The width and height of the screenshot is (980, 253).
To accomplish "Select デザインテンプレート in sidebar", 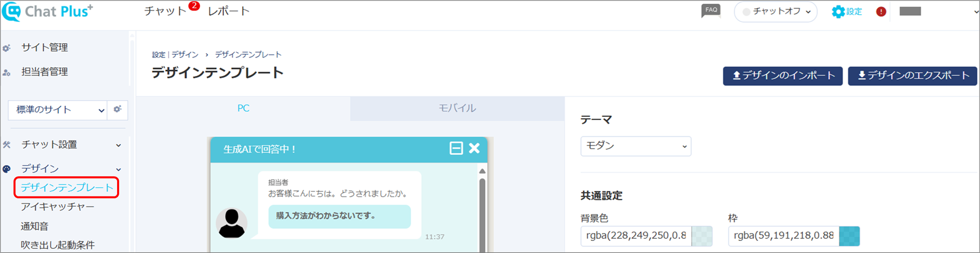I will coord(67,188).
